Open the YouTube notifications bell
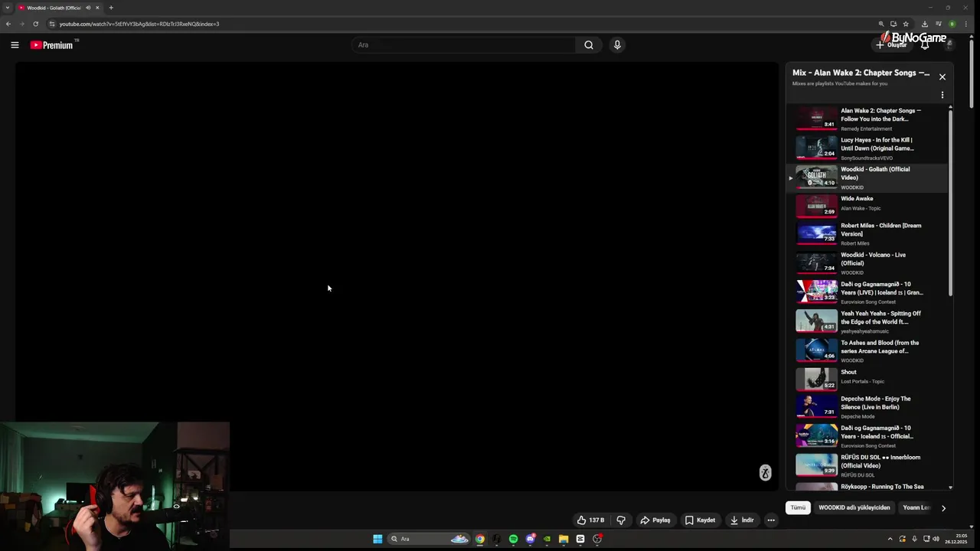Screen dimensions: 980x551 click(x=925, y=45)
